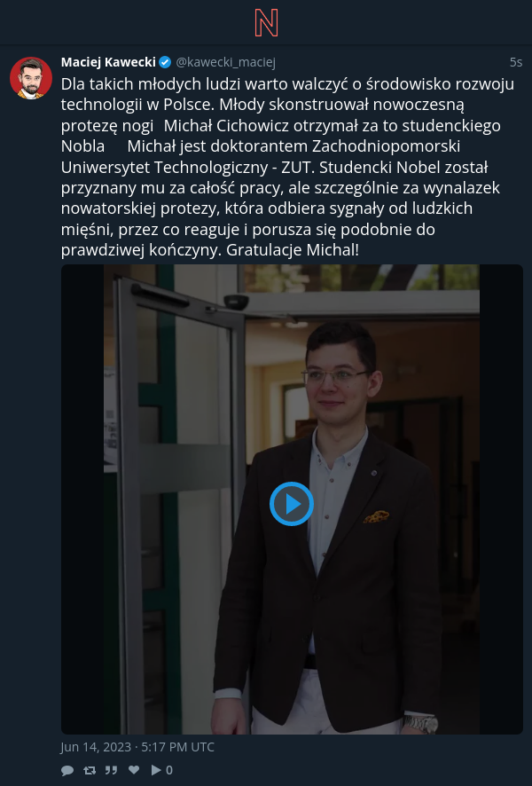
Task: Click the heart likes icon
Action: coord(134,770)
